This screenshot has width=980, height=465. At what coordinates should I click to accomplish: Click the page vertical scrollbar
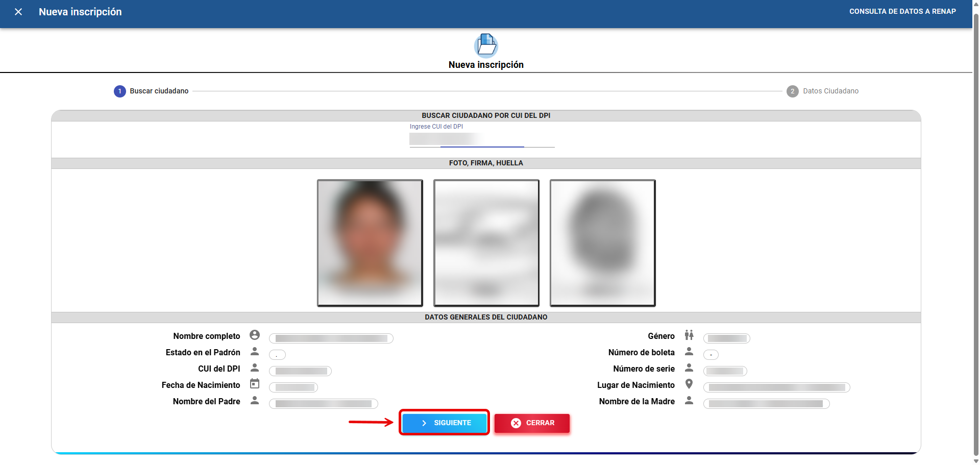[976, 230]
